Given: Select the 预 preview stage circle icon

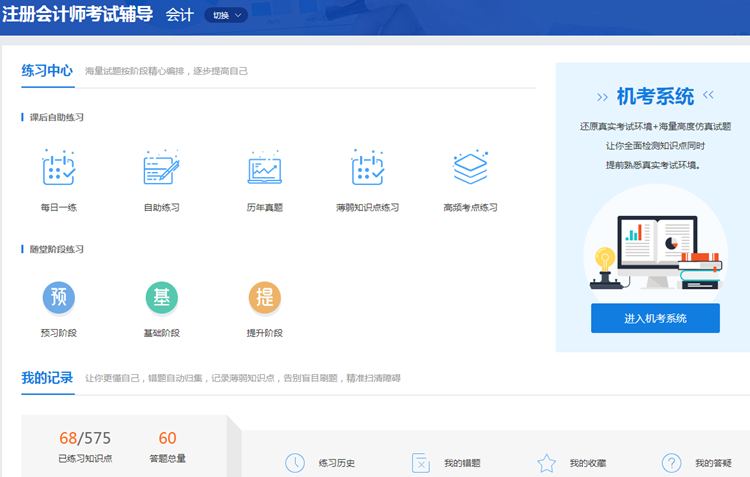Looking at the screenshot, I should tap(59, 298).
